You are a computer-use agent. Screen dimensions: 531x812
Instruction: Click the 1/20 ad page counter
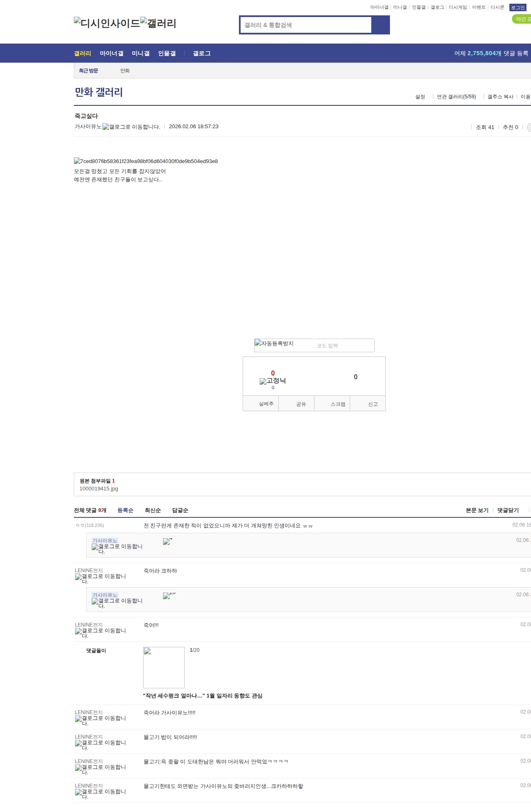(x=195, y=650)
